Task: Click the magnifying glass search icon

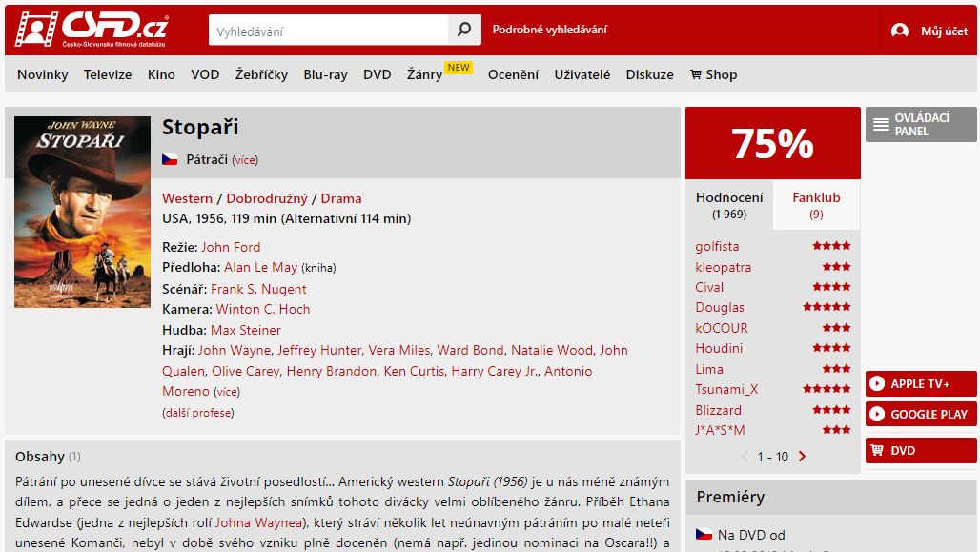Action: [x=464, y=30]
